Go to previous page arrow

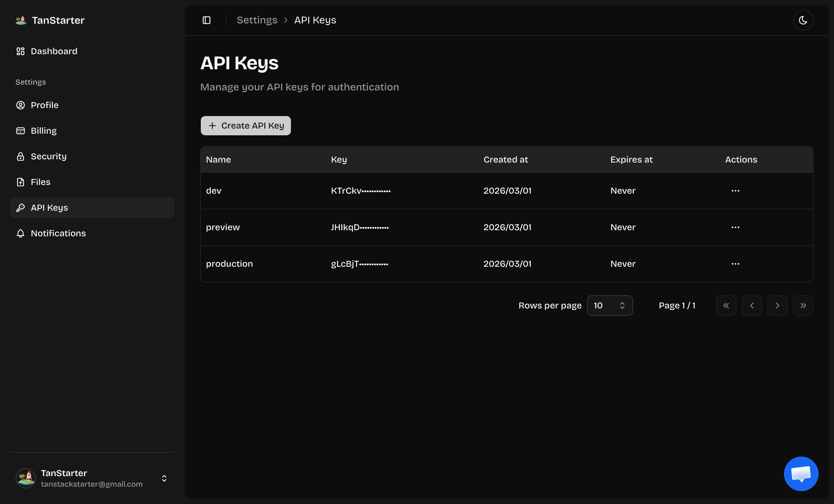[x=752, y=306]
